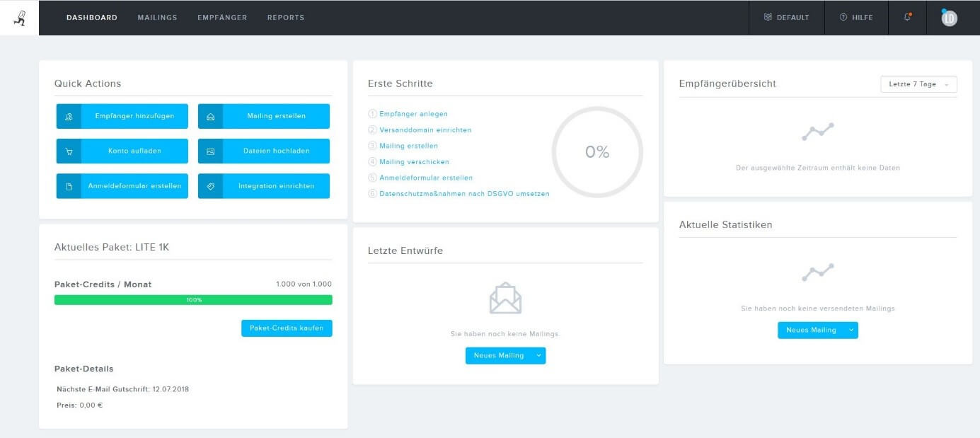Switch to the Mailings tab

(x=157, y=18)
